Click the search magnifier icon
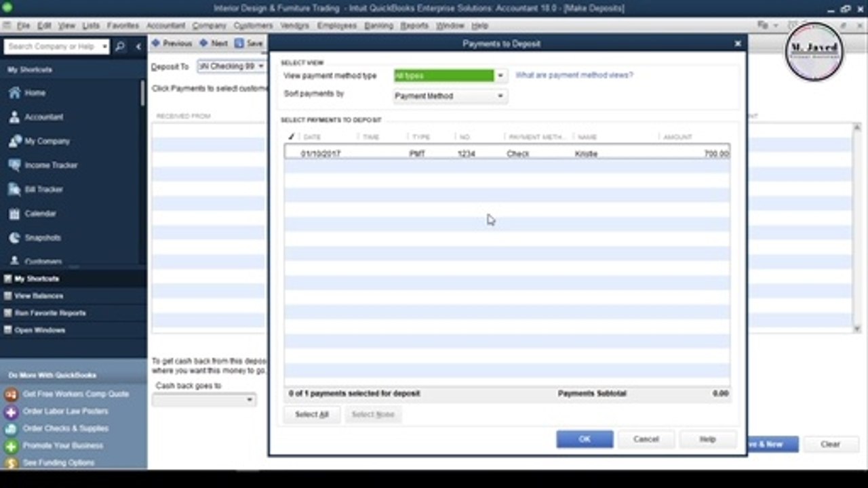868x488 pixels. pyautogui.click(x=120, y=47)
